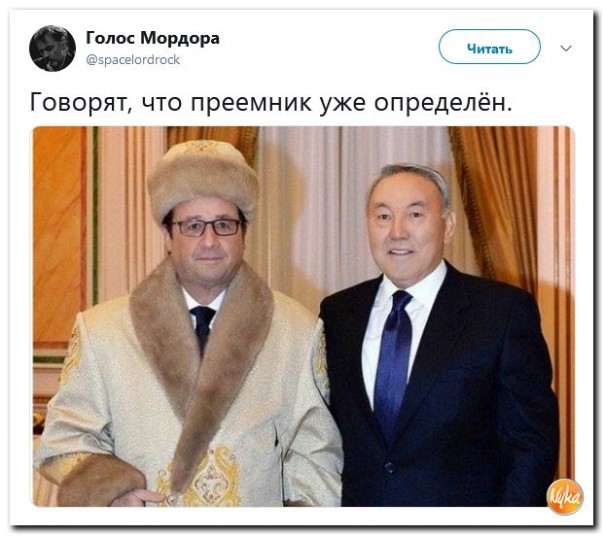Click the orange watermark logo on photo

[565, 497]
